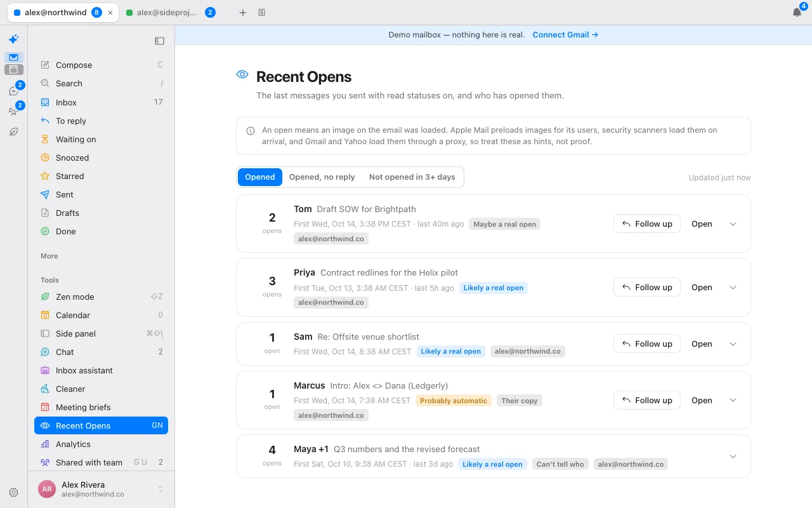Viewport: 812px width, 508px height.
Task: Open Sent folder
Action: [x=101, y=194]
